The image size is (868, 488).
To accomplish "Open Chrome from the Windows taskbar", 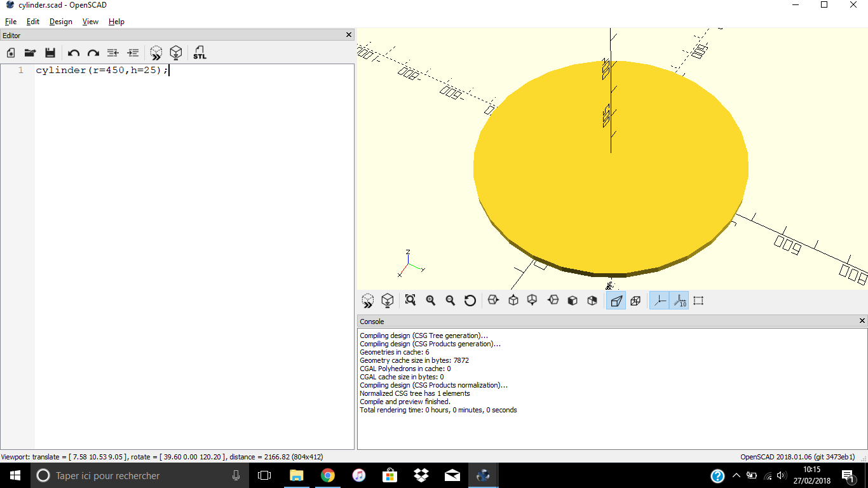I will coord(328,475).
